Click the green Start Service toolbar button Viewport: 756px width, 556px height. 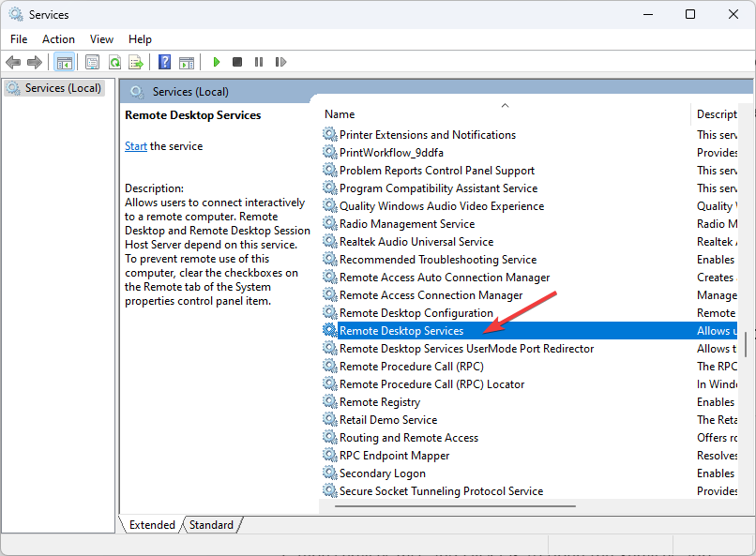point(217,62)
